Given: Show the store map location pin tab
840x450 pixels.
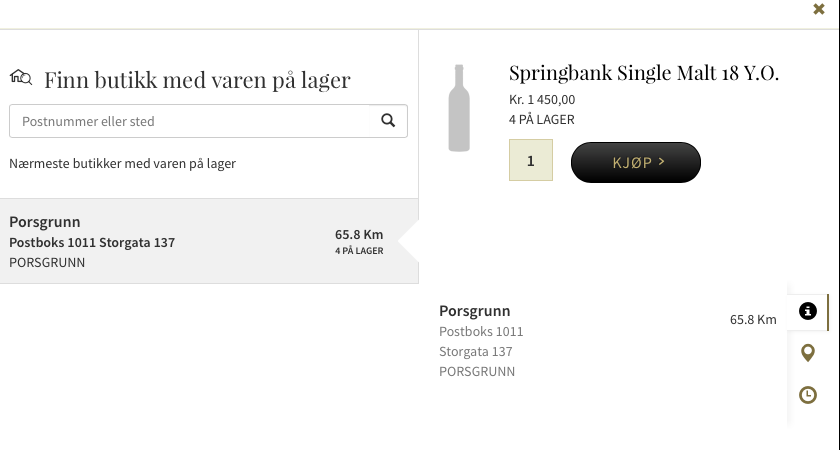Looking at the screenshot, I should pos(808,353).
